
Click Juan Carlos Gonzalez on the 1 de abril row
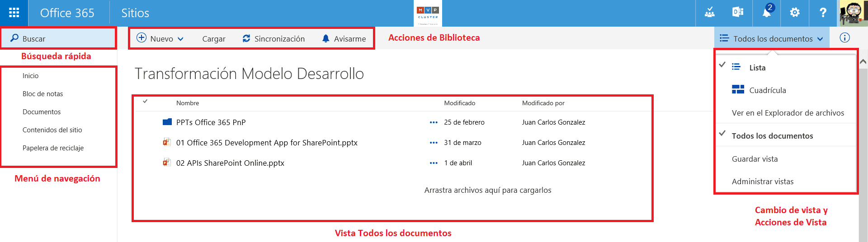point(553,163)
